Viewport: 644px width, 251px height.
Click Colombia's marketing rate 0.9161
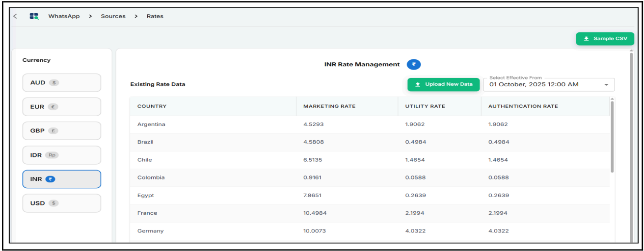pyautogui.click(x=312, y=177)
